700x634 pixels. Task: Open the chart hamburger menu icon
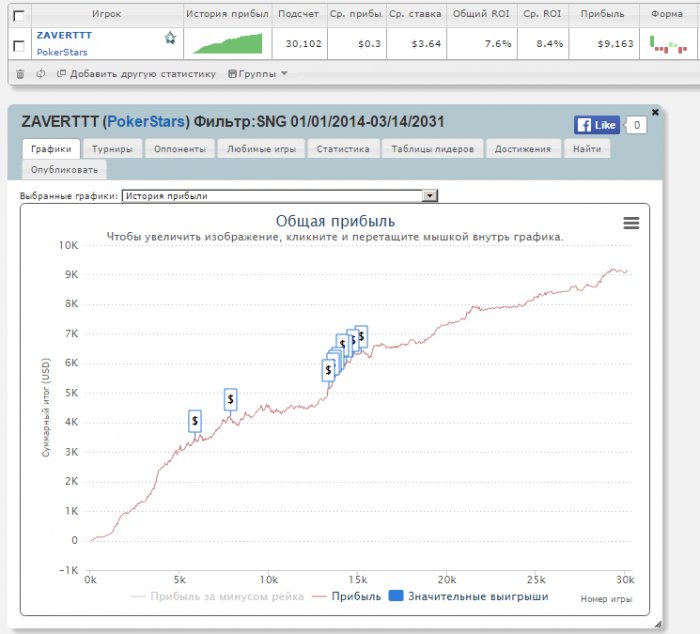[631, 222]
